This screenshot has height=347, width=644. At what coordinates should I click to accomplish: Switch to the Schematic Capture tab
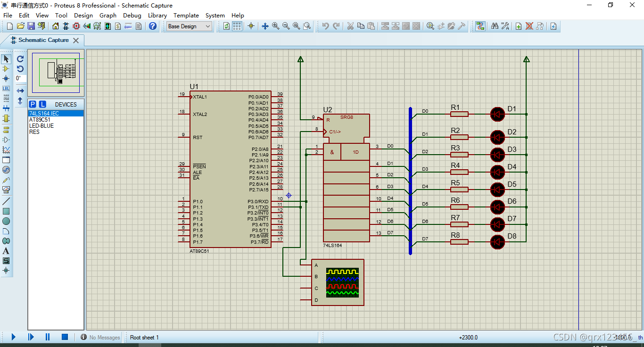tap(42, 40)
